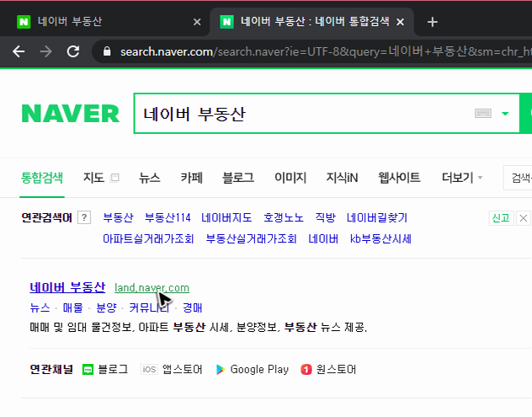Close the related searches with X icon

[x=524, y=218]
